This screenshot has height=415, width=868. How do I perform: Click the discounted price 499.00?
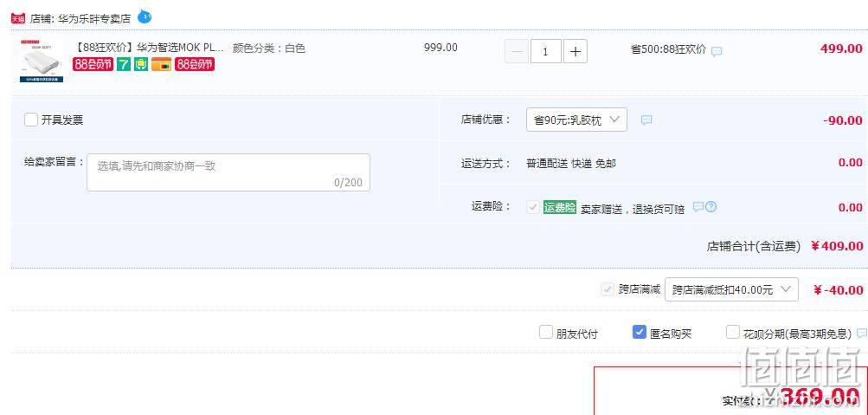coord(841,49)
